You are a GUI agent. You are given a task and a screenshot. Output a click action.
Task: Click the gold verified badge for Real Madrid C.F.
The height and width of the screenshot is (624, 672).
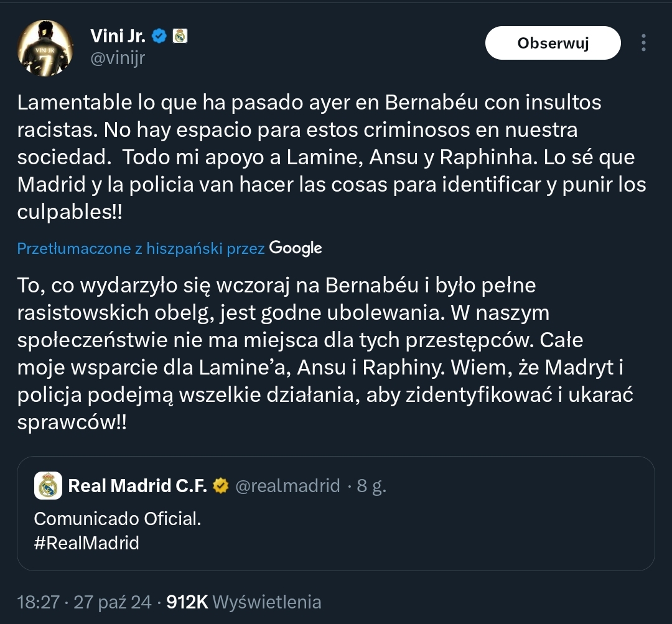click(x=220, y=485)
